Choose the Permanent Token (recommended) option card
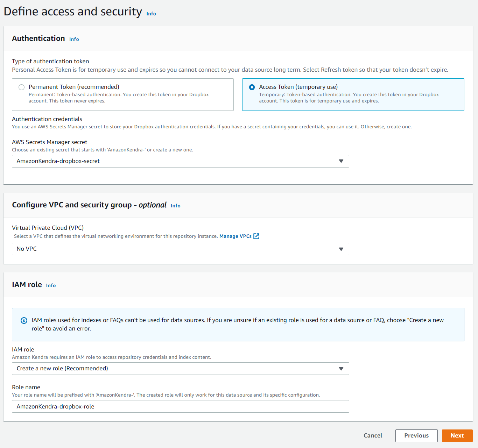This screenshot has height=448, width=478. [122, 95]
